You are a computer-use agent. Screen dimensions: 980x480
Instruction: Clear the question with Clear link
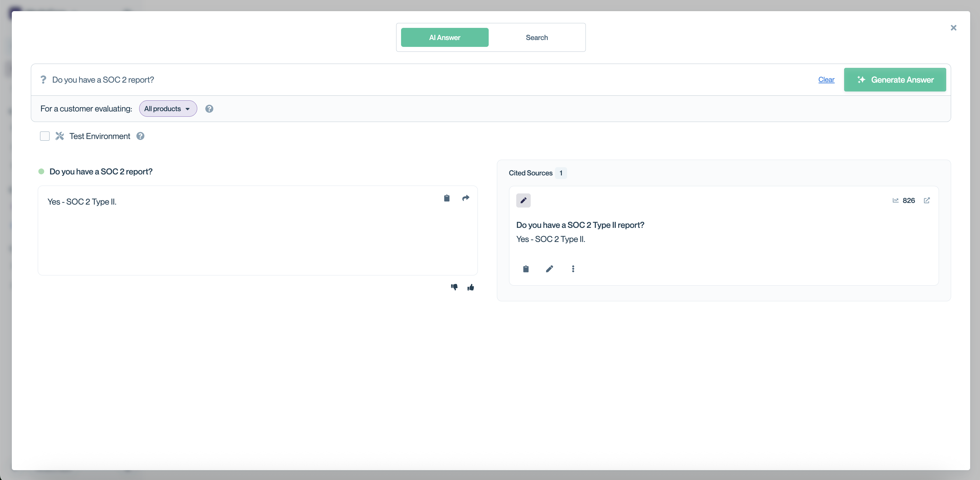tap(826, 80)
